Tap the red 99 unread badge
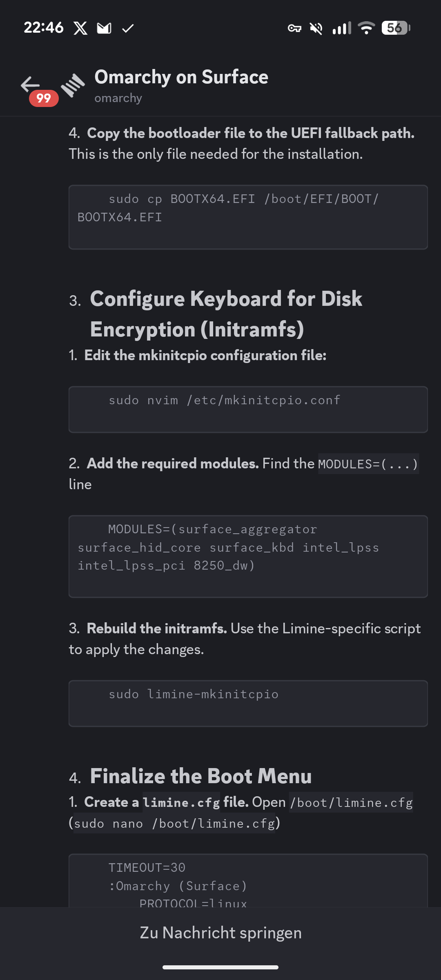Image resolution: width=441 pixels, height=980 pixels. point(44,98)
